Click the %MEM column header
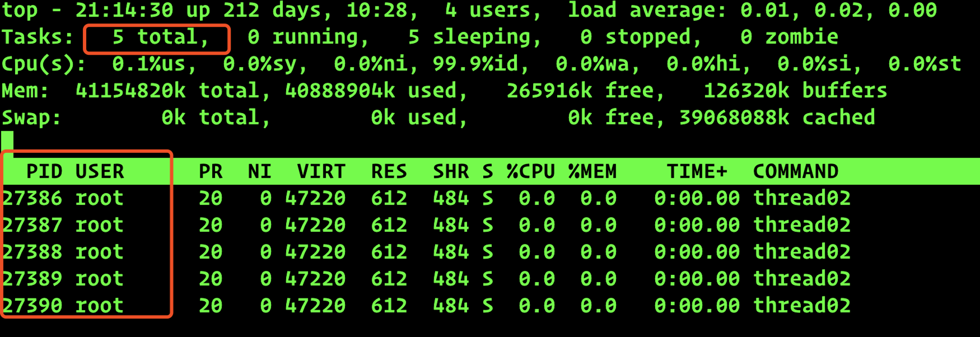Viewport: 980px width, 337px height. click(592, 171)
